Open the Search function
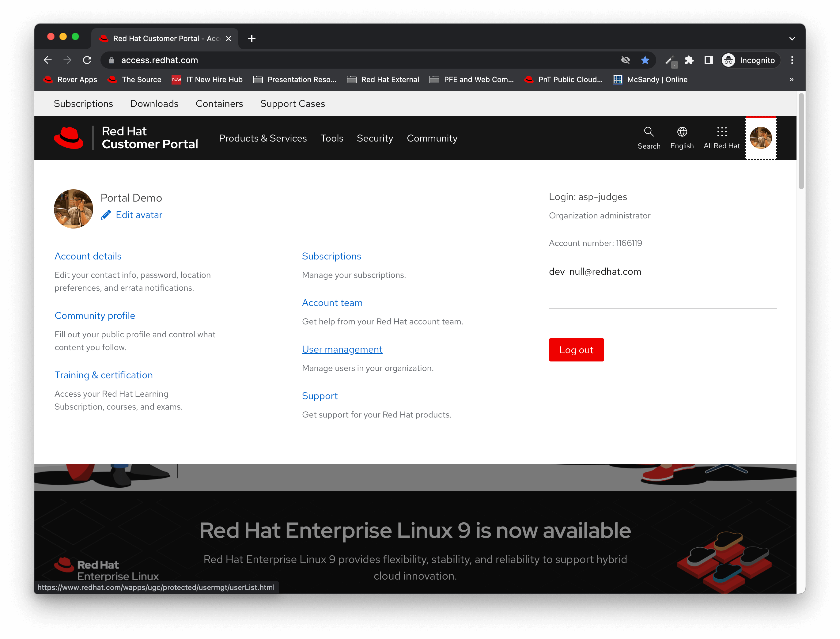 648,138
